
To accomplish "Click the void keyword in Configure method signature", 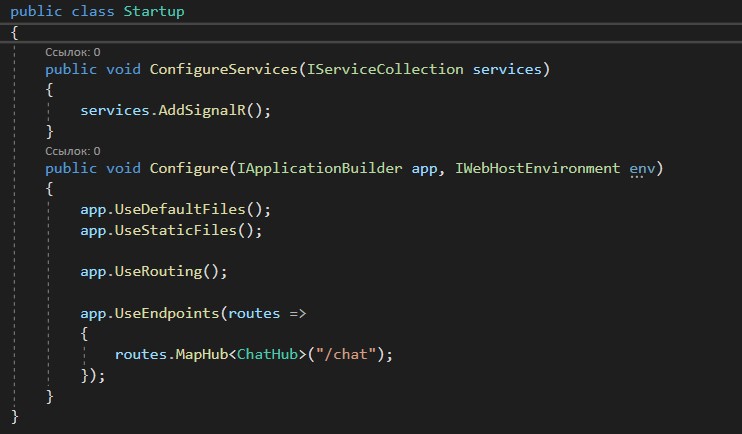I will tap(123, 168).
